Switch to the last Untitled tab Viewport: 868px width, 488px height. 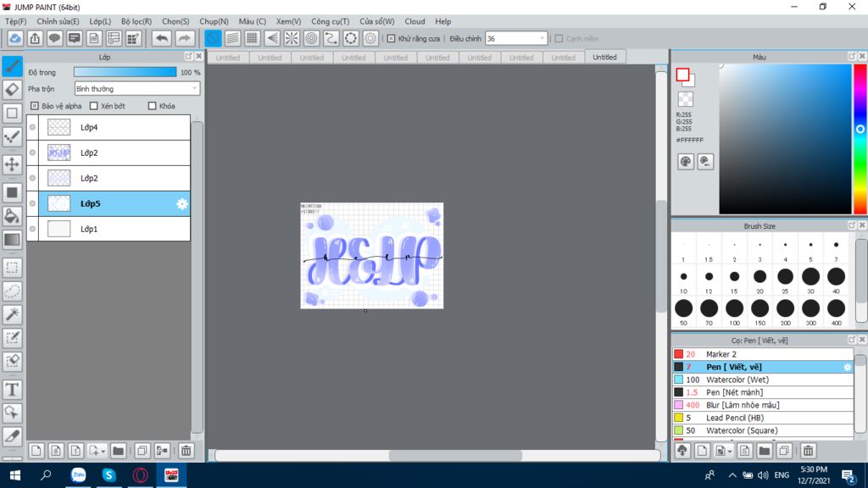click(604, 57)
